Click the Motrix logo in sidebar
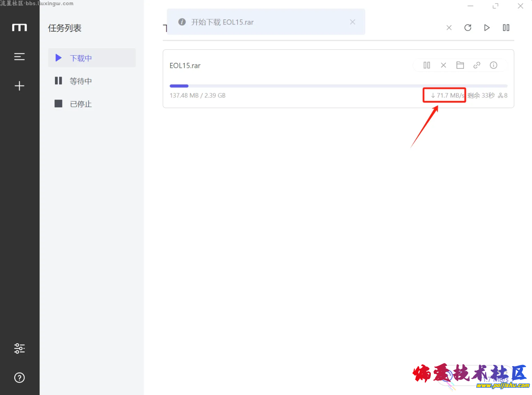Viewport: 532px width, 395px height. [19, 28]
